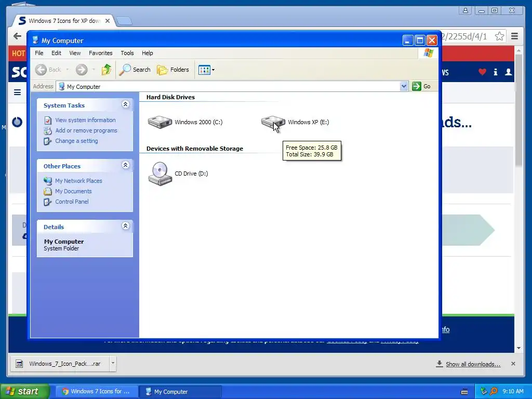Screen dimensions: 532x399
Task: Open Control Panel link
Action: coord(72,202)
